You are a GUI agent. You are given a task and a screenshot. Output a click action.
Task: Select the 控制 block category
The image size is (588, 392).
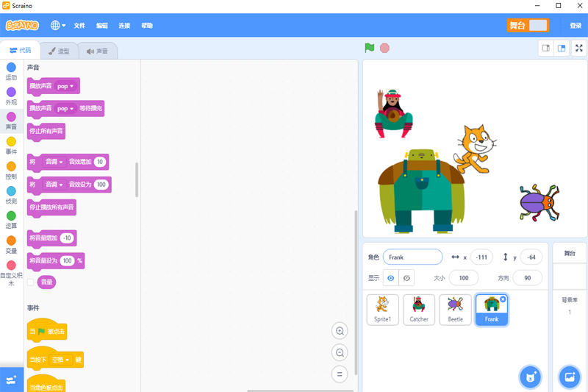click(x=11, y=171)
